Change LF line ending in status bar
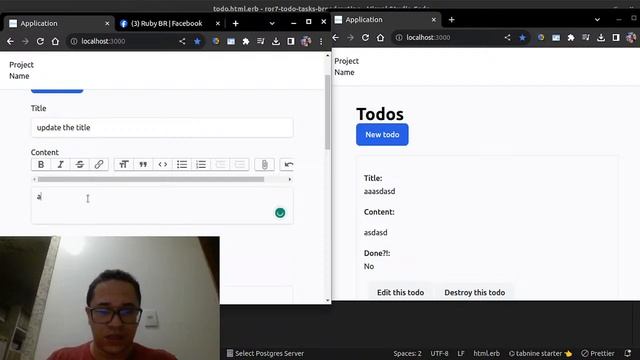Screen dimensions: 640x360 [x=461, y=353]
